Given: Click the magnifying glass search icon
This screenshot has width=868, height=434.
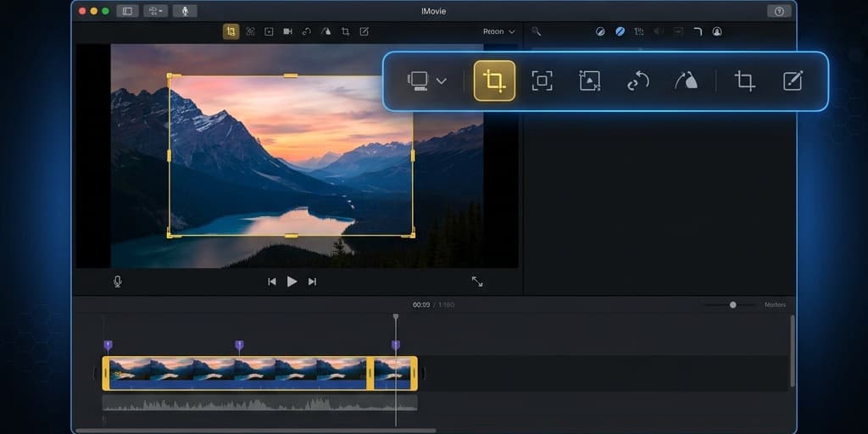Looking at the screenshot, I should tap(536, 31).
